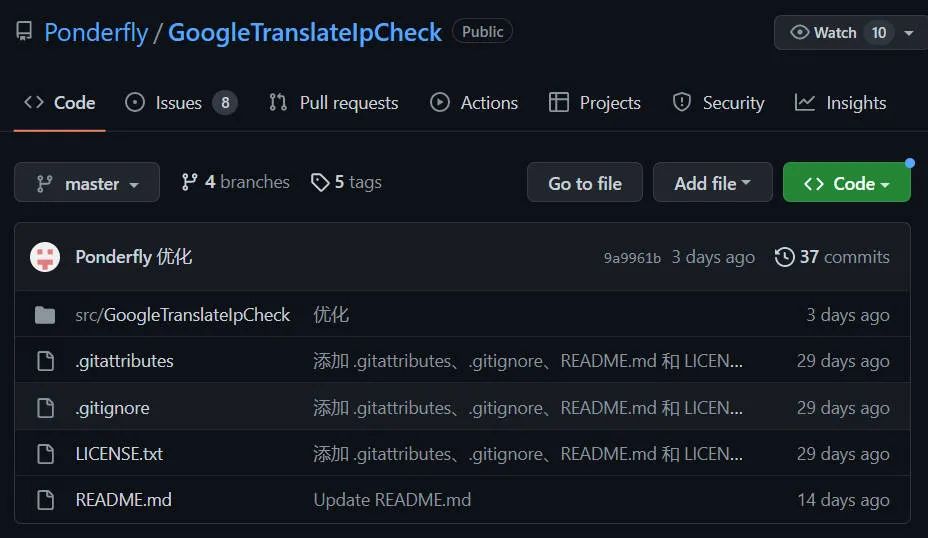Open the Add file dropdown
This screenshot has width=928, height=538.
click(713, 182)
